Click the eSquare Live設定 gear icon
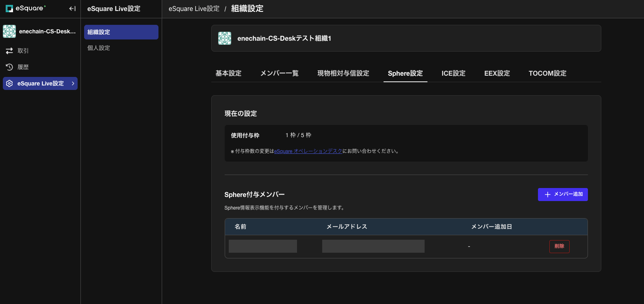 9,83
